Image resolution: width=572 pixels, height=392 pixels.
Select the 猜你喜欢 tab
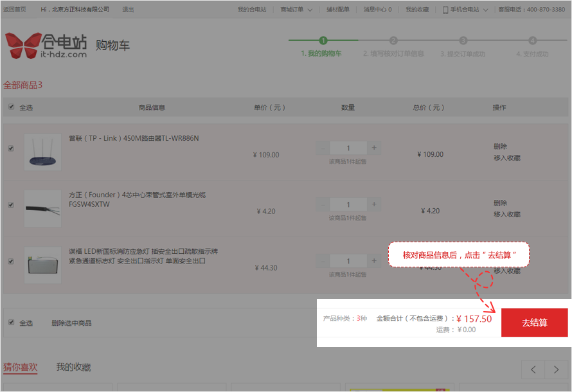click(x=20, y=368)
